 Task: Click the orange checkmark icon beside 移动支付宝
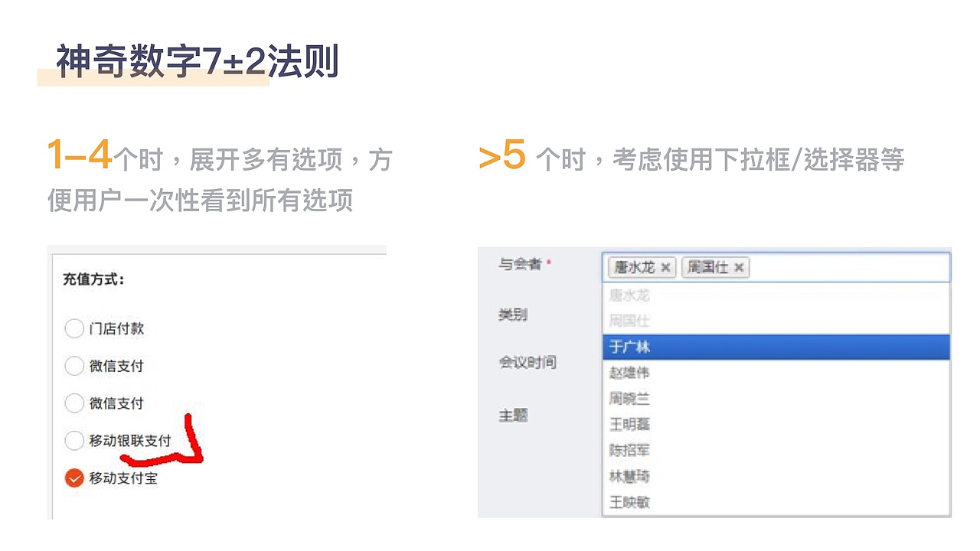click(74, 478)
